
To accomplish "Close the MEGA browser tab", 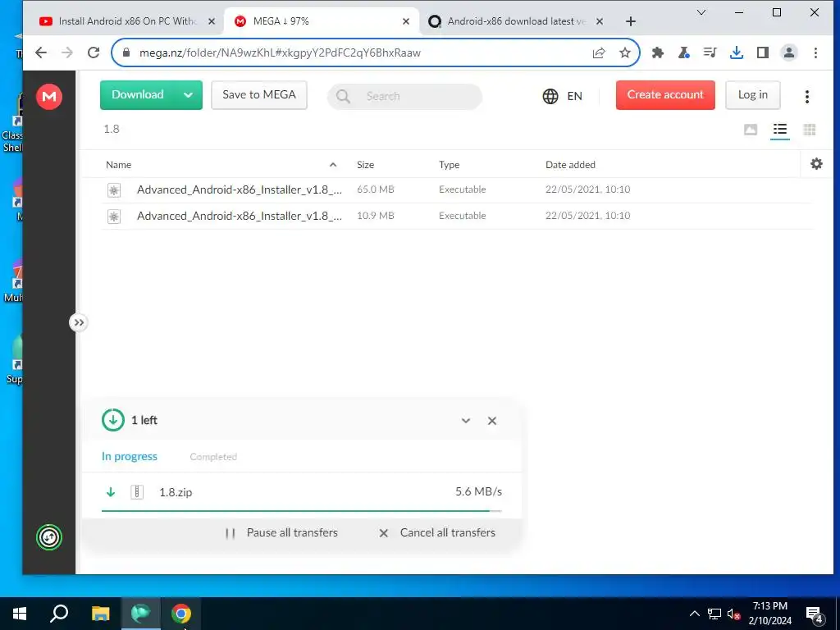I will 406,21.
